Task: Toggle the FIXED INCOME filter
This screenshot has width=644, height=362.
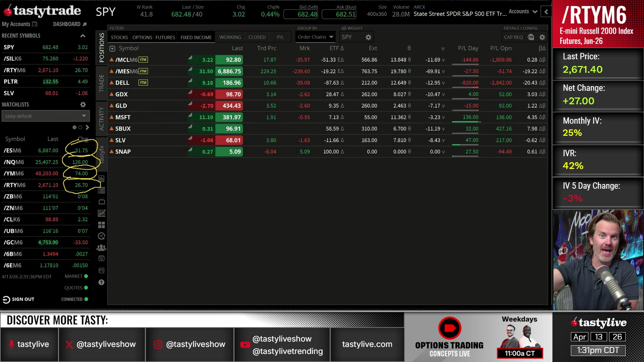Action: click(x=196, y=37)
